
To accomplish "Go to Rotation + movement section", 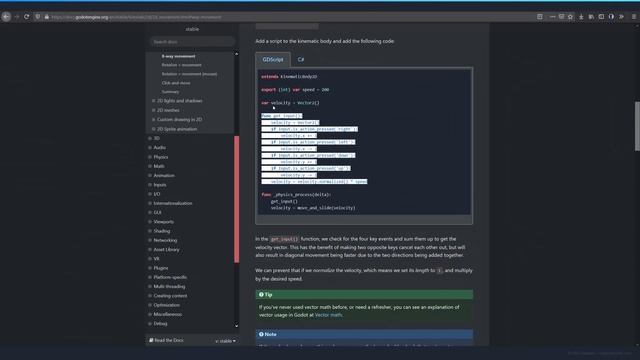I will [x=181, y=65].
